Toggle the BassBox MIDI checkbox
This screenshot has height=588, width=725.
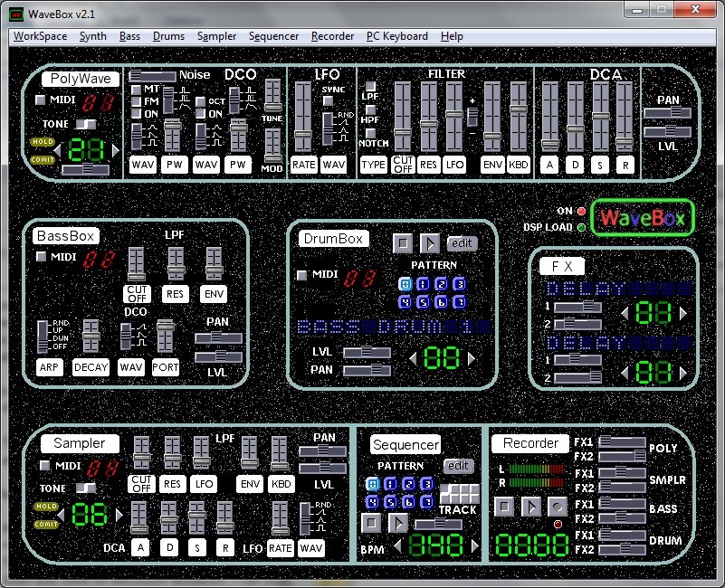pyautogui.click(x=41, y=256)
